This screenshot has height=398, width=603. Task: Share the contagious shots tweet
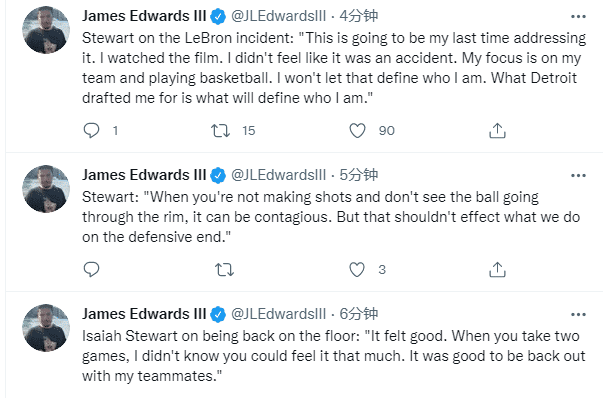point(497,270)
